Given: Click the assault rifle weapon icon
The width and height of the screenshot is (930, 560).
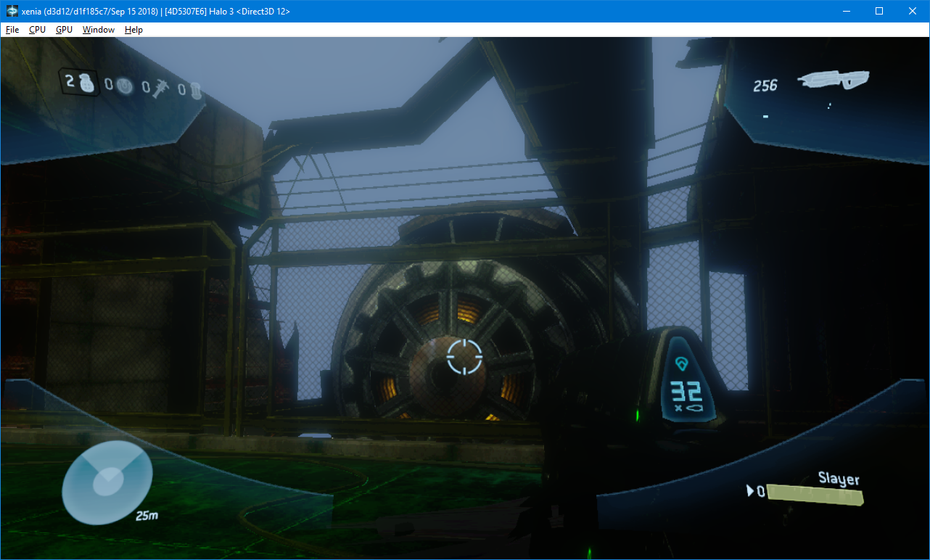Looking at the screenshot, I should pyautogui.click(x=833, y=79).
